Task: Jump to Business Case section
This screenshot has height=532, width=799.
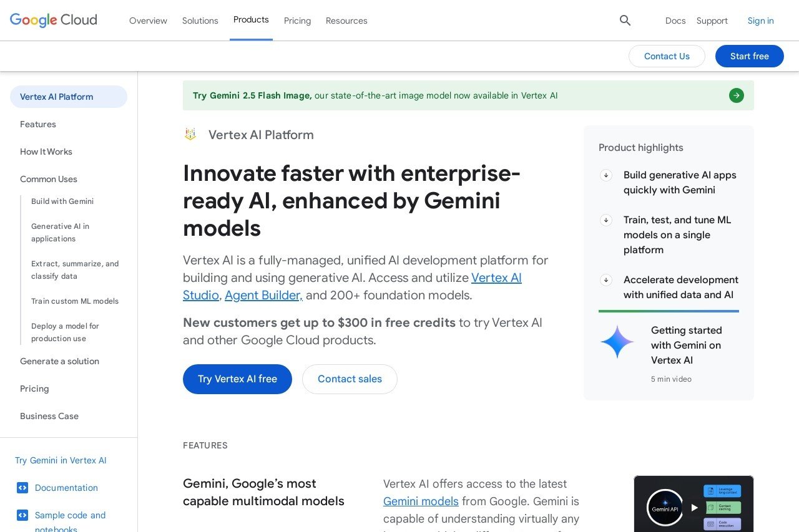Action: [x=49, y=416]
